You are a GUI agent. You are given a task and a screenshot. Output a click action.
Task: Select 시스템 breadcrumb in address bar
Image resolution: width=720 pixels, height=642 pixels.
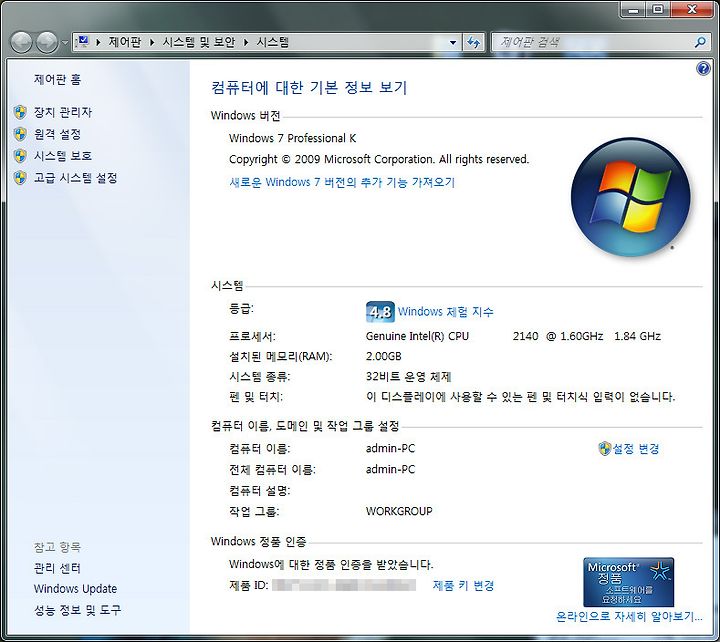tap(272, 42)
